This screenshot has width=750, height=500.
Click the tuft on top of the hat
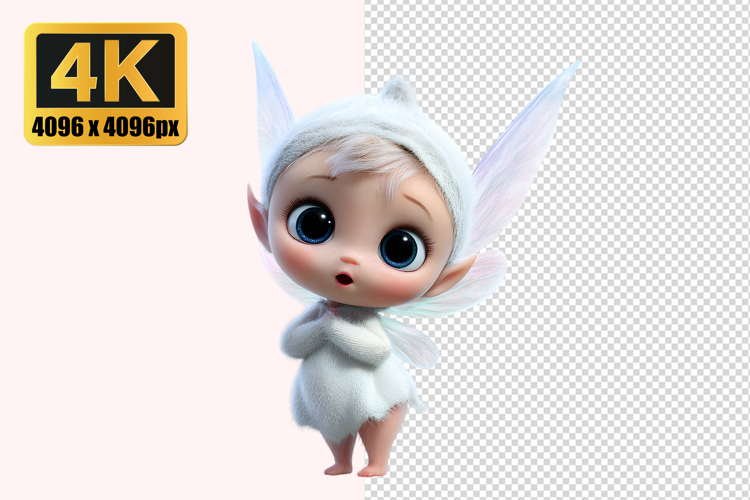(398, 92)
